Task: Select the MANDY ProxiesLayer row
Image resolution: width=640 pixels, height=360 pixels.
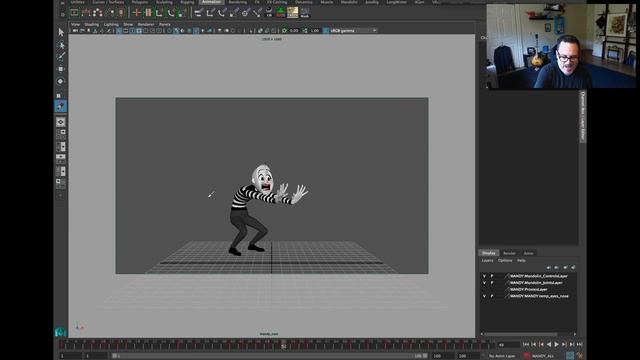Action: tap(528, 289)
